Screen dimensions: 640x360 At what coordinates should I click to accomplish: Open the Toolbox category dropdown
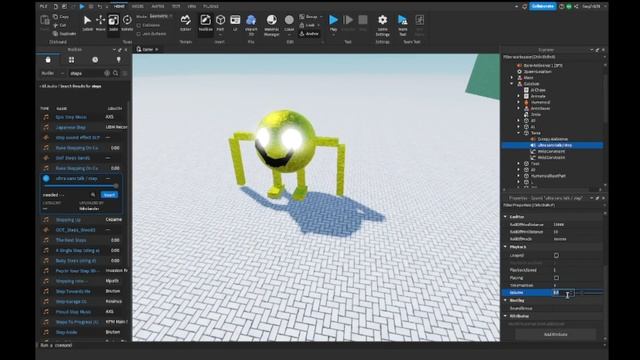click(x=53, y=73)
